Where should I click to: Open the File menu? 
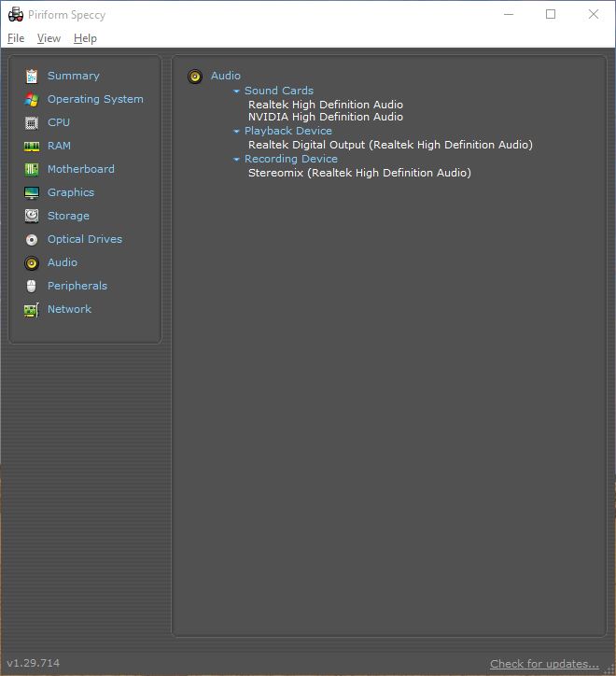click(x=16, y=38)
